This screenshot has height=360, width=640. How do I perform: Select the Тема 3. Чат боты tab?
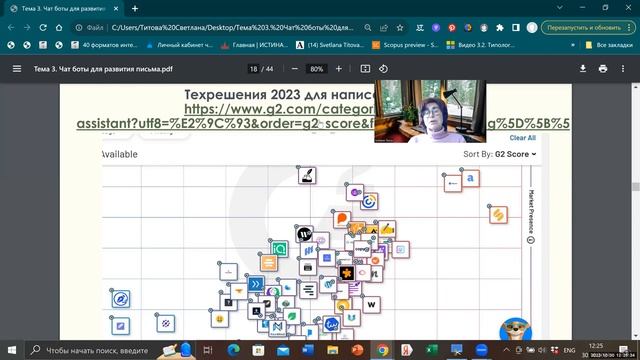click(x=64, y=9)
